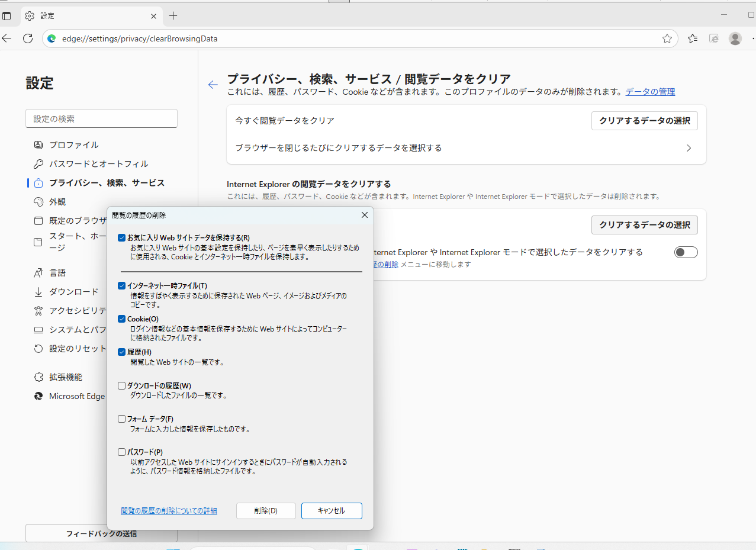This screenshot has width=756, height=550.
Task: Open the favorites list icon
Action: (693, 38)
